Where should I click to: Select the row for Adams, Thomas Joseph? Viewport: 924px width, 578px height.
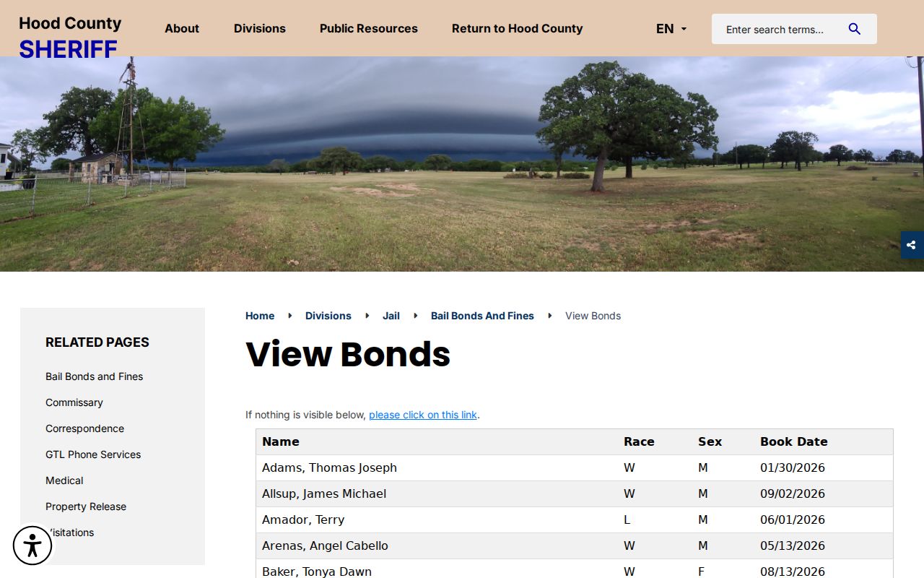pyautogui.click(x=575, y=467)
